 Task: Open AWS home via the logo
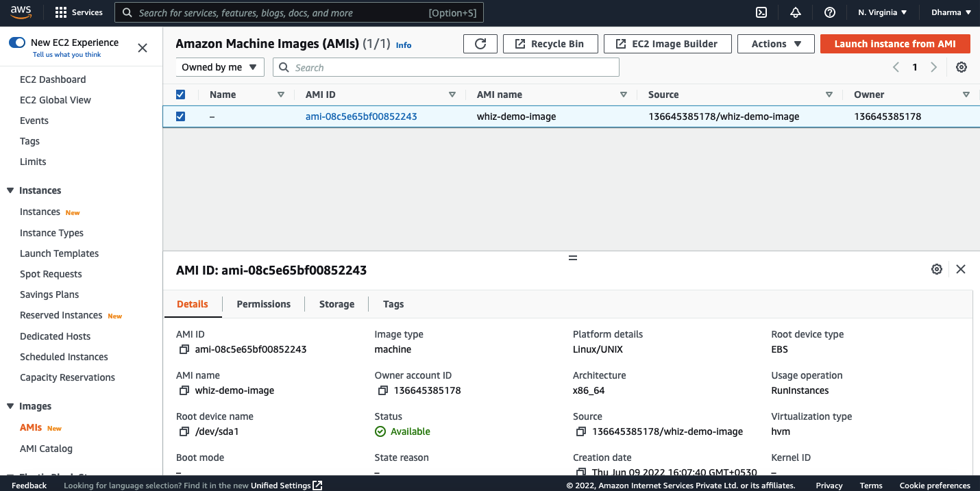click(x=21, y=12)
